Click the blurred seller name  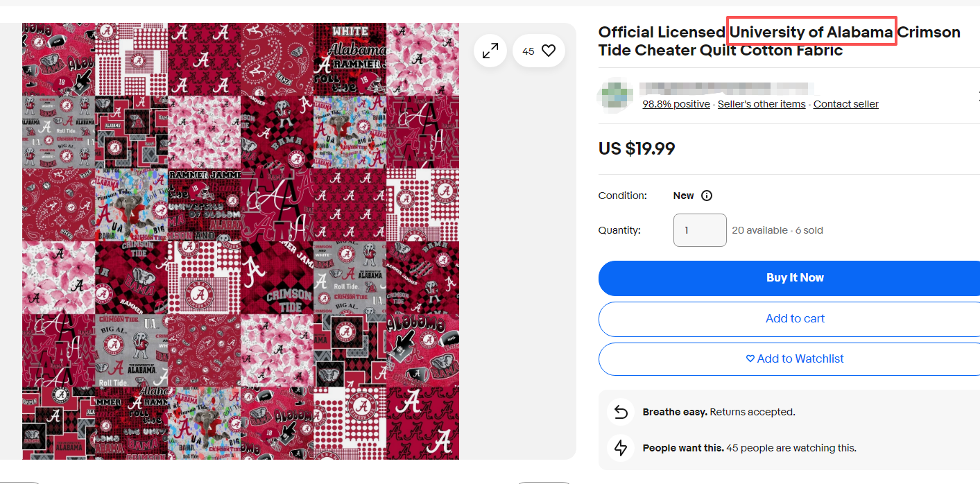click(725, 88)
